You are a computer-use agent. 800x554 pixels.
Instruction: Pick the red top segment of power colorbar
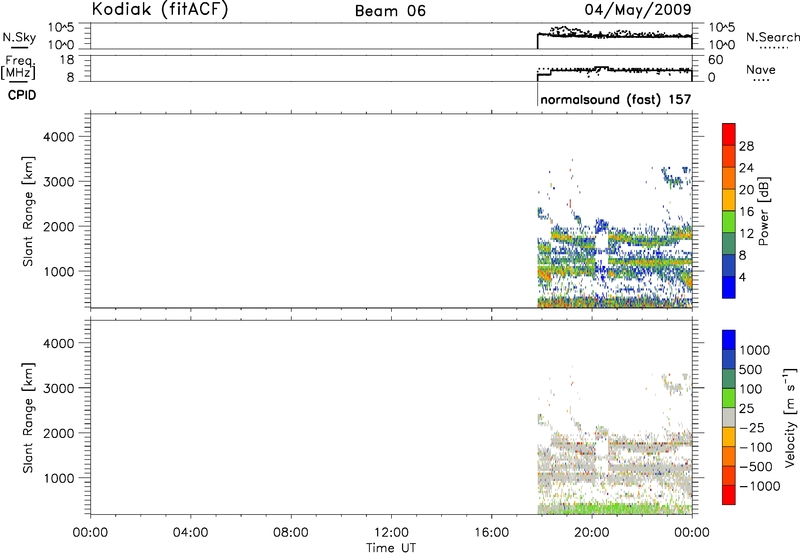coord(729,135)
